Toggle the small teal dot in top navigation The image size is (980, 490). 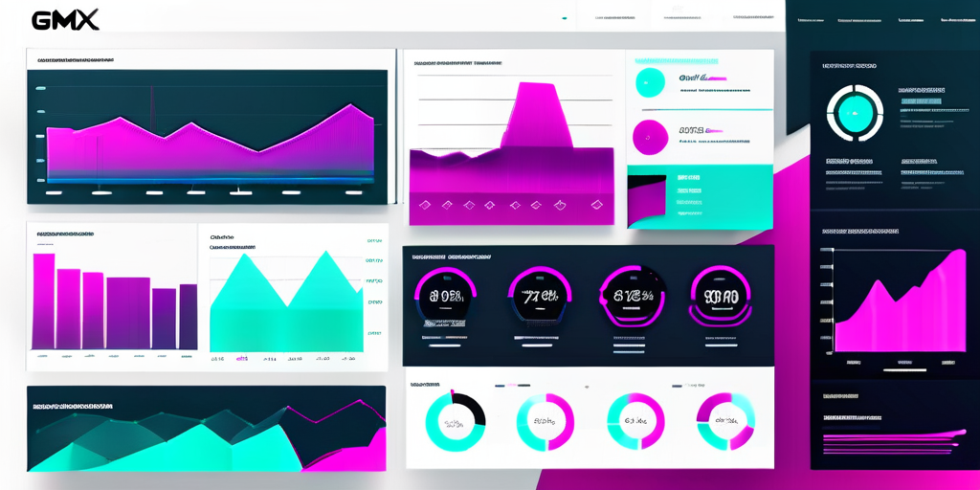[x=565, y=19]
